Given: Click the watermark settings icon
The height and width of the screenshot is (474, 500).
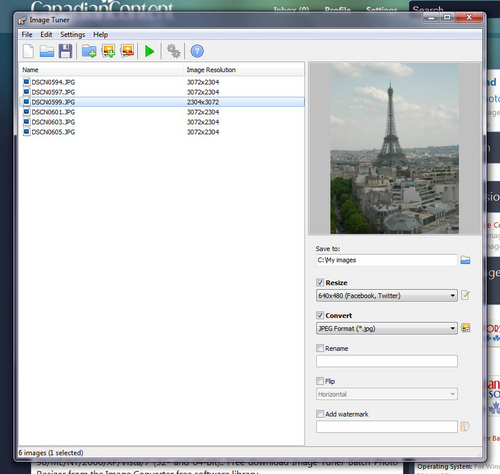Looking at the screenshot, I should 465,426.
